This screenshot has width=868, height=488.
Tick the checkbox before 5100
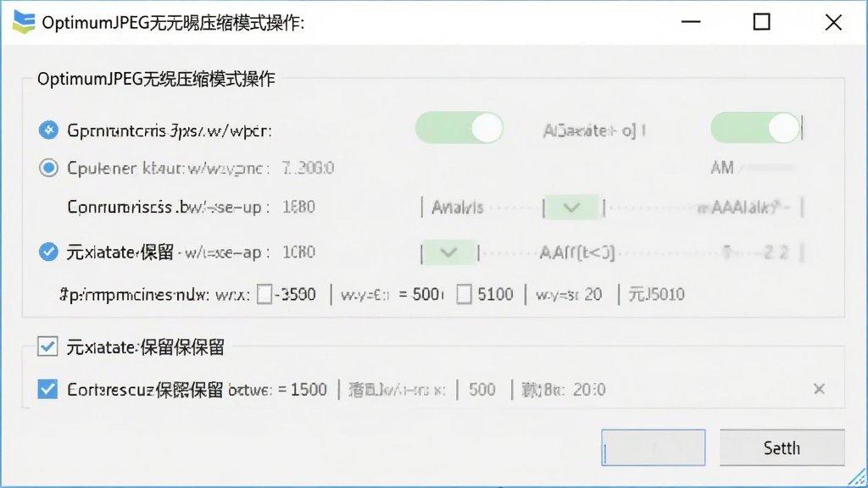[464, 294]
